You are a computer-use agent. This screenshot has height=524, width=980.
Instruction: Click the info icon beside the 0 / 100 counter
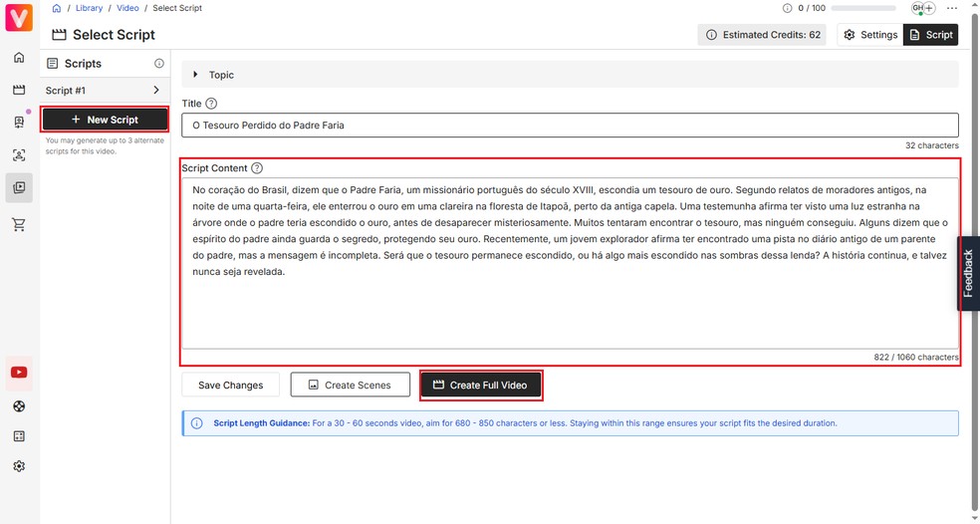pos(788,8)
